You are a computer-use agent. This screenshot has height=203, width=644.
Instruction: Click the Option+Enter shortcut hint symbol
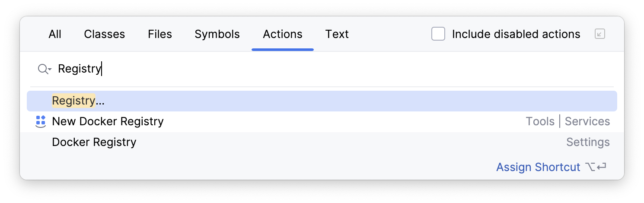pyautogui.click(x=596, y=167)
